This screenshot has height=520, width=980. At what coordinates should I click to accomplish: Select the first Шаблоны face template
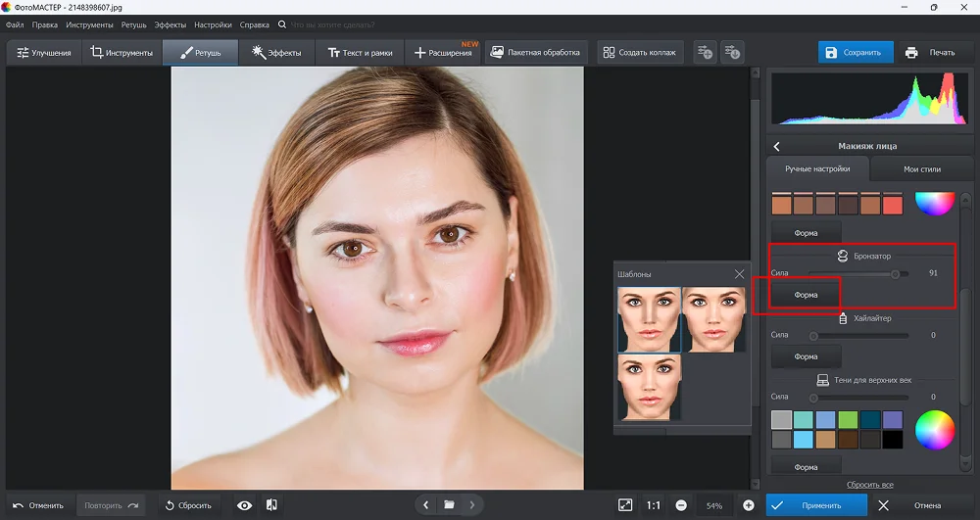[x=649, y=319]
